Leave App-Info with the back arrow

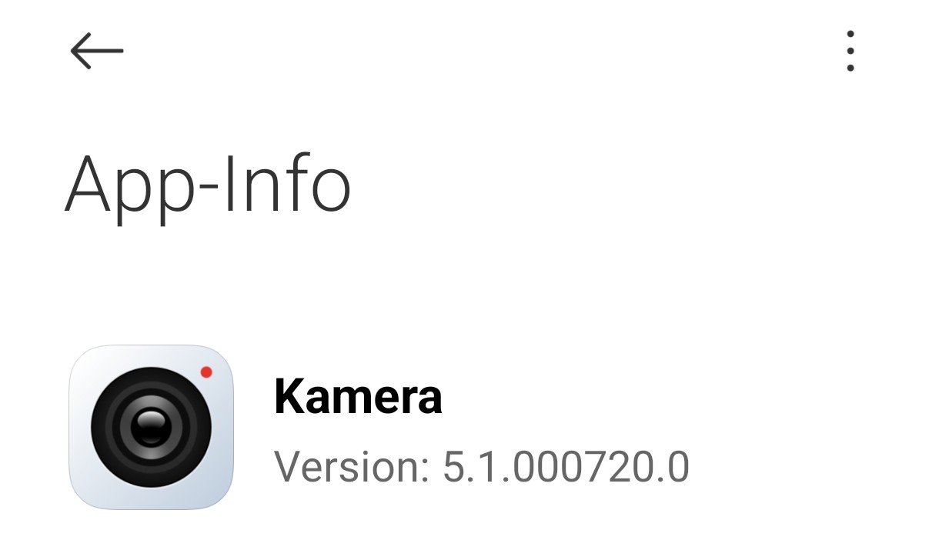click(97, 51)
